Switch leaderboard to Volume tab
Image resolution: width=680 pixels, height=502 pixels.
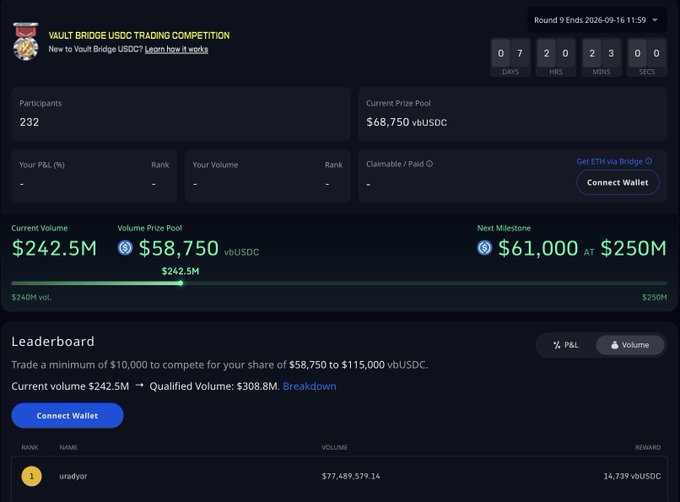tap(630, 345)
